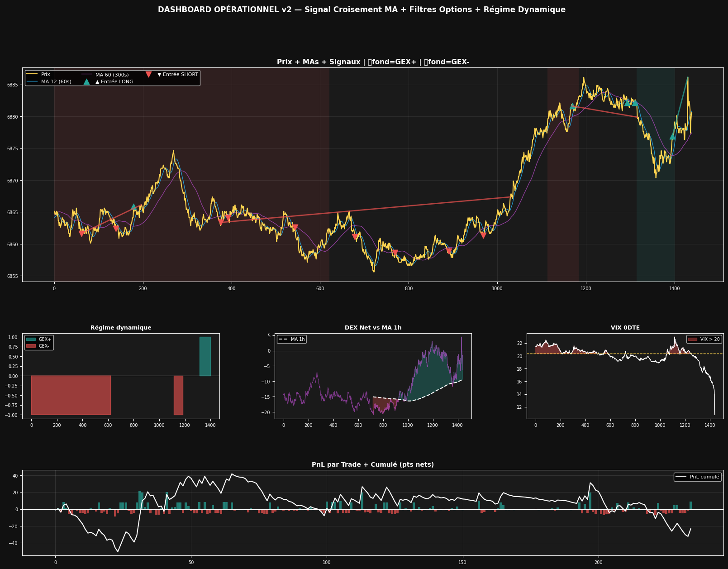Click the dashboard main title text
Screen dimensions: 728x569
pos(362,10)
